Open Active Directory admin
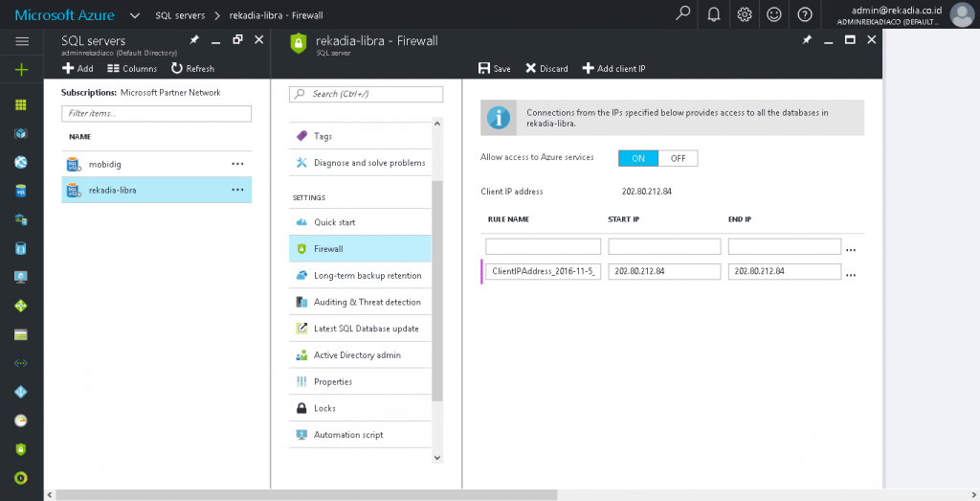Viewport: 980px width, 501px height. 360,354
